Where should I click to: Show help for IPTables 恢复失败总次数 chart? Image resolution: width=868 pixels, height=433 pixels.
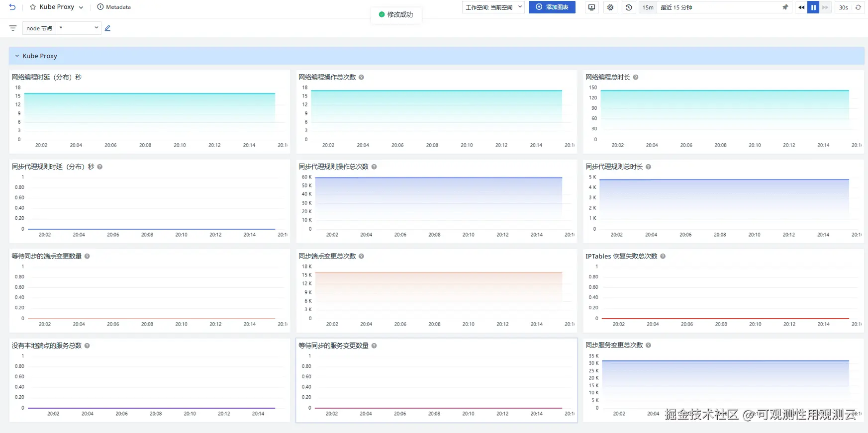click(x=663, y=256)
